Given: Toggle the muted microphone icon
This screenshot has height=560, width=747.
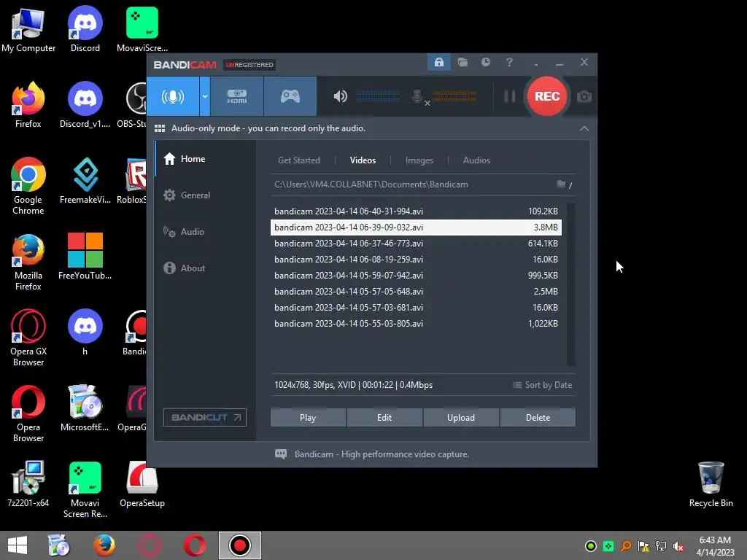Looking at the screenshot, I should click(419, 97).
